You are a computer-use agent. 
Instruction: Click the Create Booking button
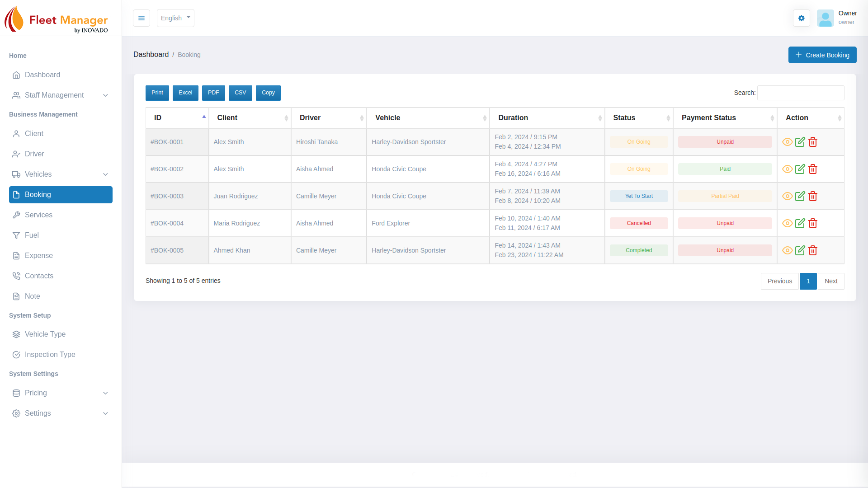822,55
